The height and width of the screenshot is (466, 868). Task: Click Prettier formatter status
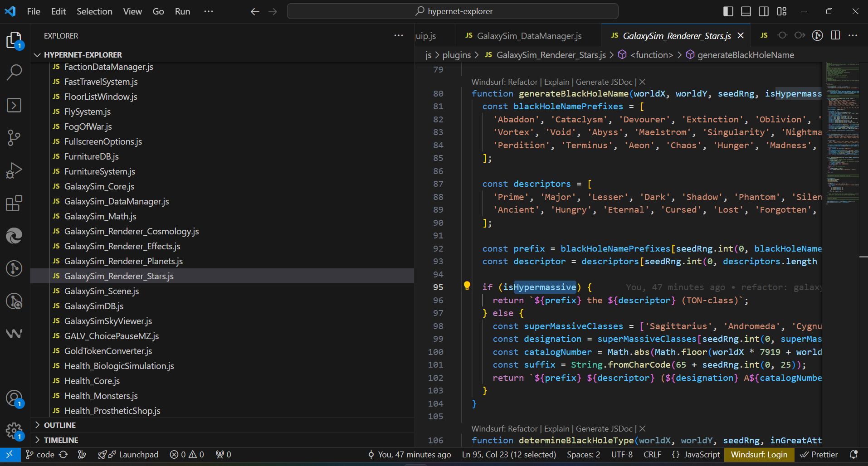819,455
